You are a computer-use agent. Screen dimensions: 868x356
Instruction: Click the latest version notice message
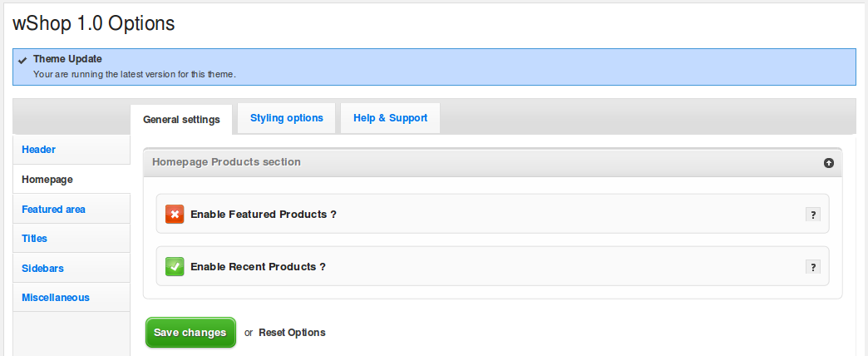[x=135, y=74]
